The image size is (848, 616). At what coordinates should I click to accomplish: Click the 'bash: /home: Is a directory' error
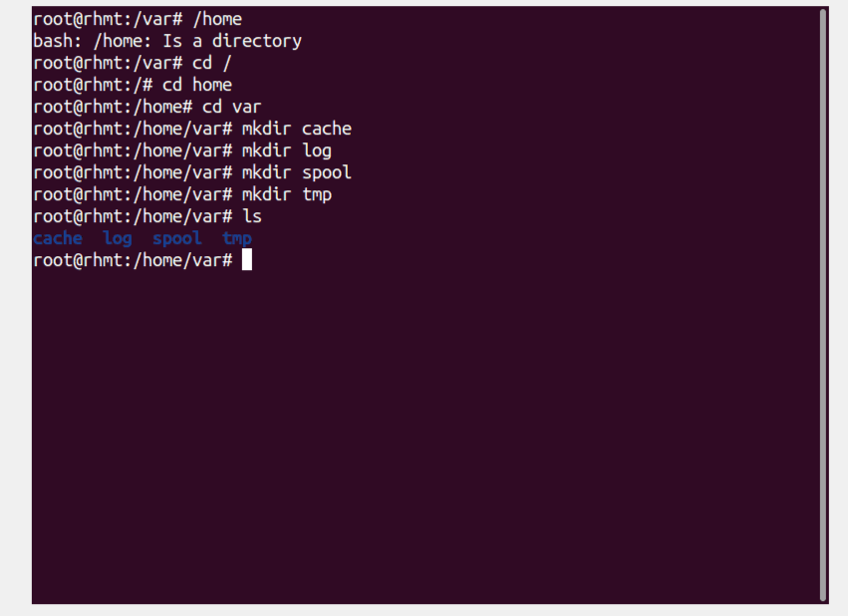click(167, 41)
